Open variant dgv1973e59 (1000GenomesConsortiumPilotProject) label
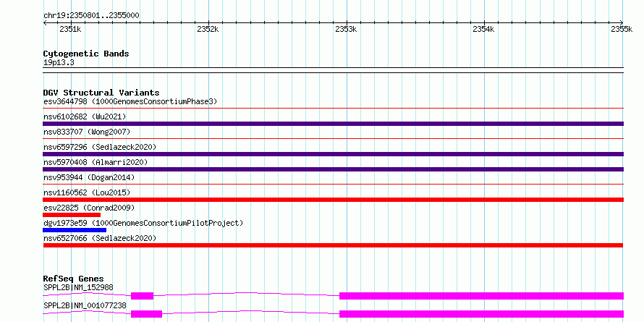The width and height of the screenshot is (644, 322). click(143, 223)
